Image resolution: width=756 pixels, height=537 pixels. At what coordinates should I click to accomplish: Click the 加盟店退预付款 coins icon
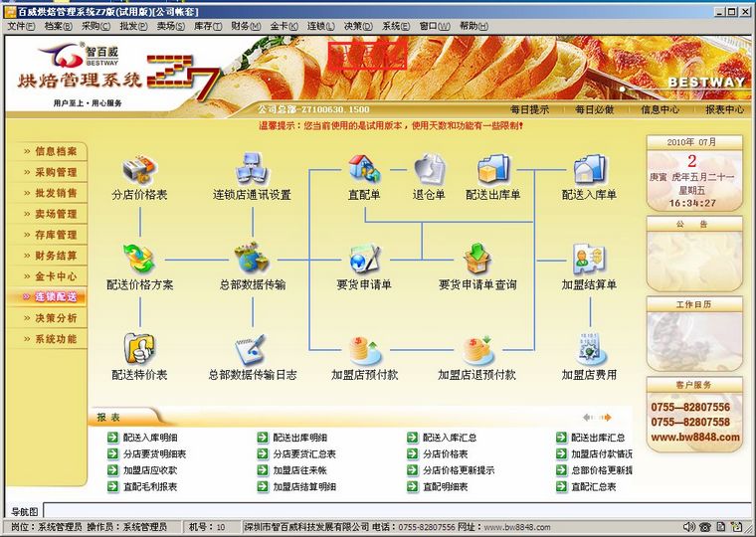477,350
